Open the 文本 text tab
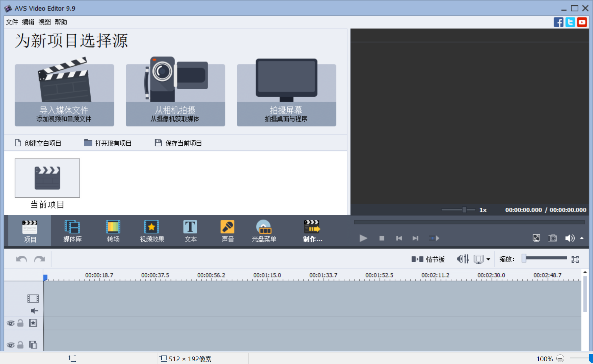The width and height of the screenshot is (593, 364). (x=190, y=231)
